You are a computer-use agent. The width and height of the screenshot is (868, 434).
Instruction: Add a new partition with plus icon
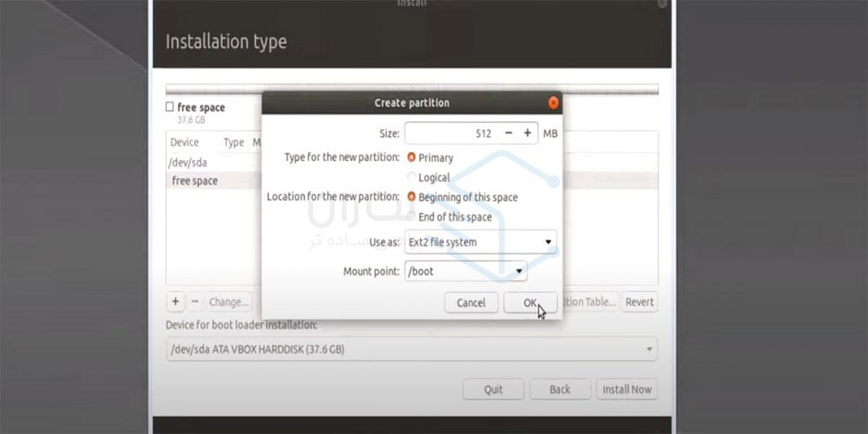[175, 302]
